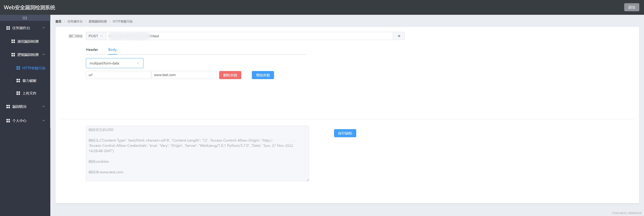
Task: Click the grid icon beside 通用漏洞检测
Action: (13, 41)
